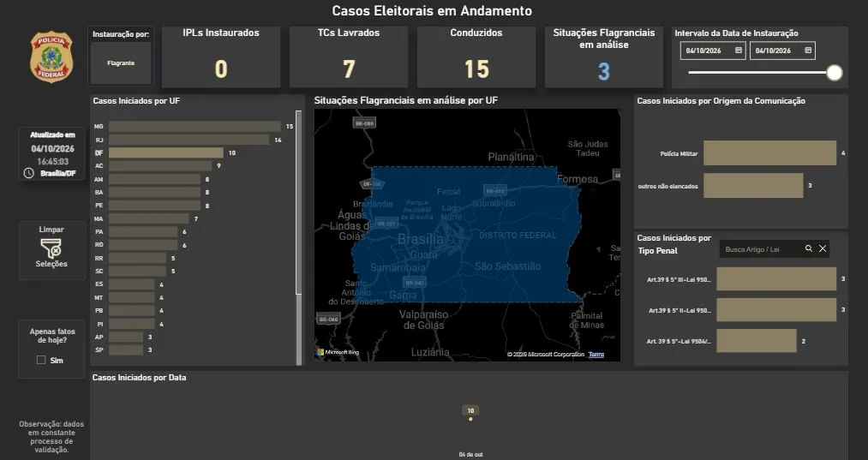This screenshot has height=460, width=868.
Task: Click the 10 data point on date chart
Action: point(470,419)
